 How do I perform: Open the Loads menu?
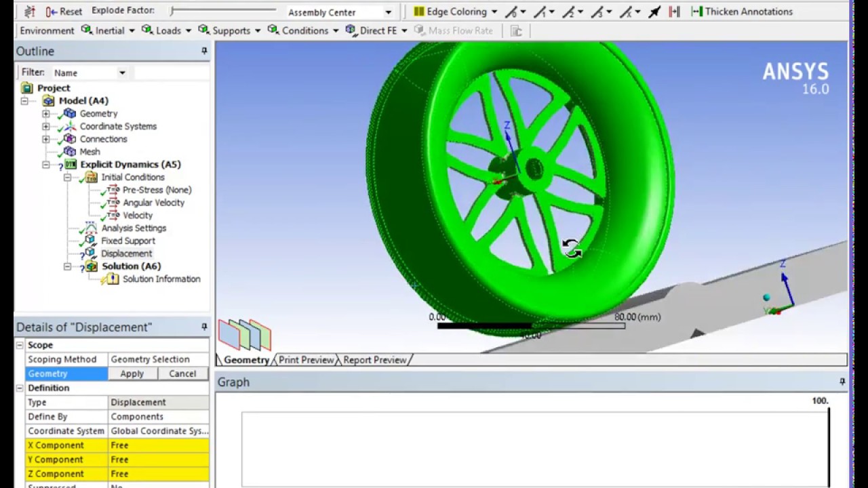(166, 30)
